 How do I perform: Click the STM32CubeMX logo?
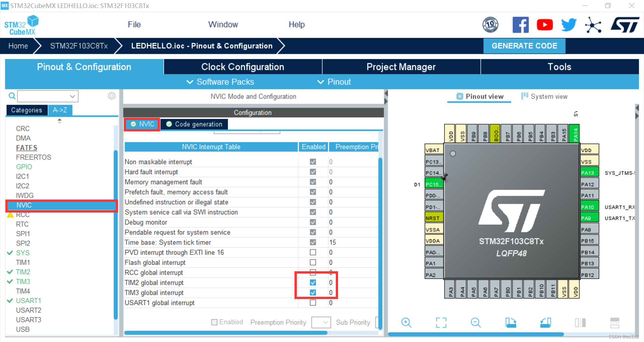(21, 25)
